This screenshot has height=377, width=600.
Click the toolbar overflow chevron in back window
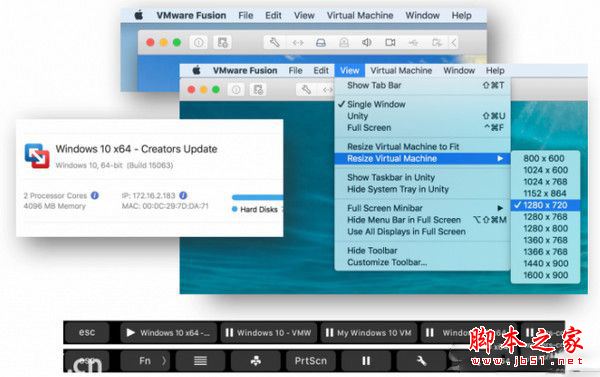click(x=454, y=42)
